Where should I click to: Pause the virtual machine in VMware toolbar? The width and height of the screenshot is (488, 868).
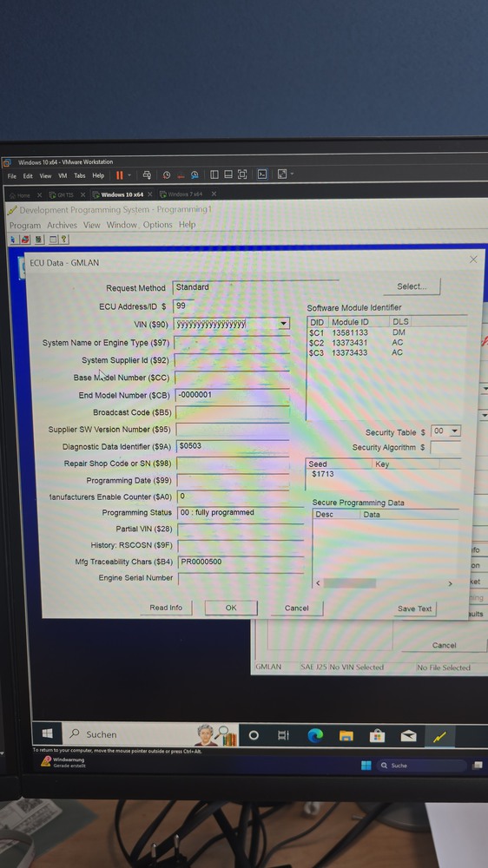[x=119, y=175]
